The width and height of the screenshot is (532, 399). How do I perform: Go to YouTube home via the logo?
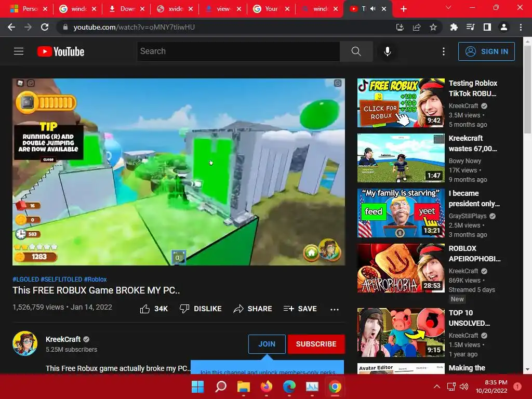coord(61,51)
